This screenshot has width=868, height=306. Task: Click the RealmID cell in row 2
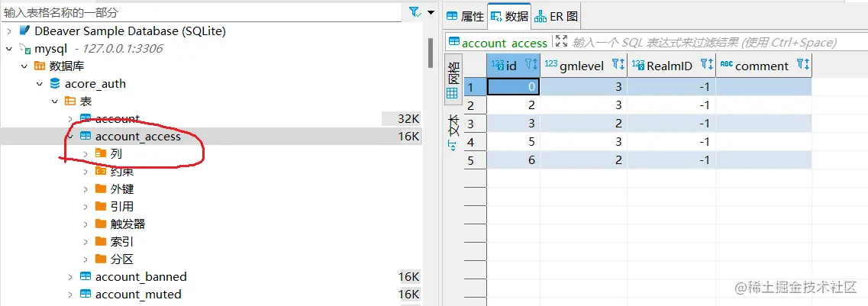(x=672, y=105)
